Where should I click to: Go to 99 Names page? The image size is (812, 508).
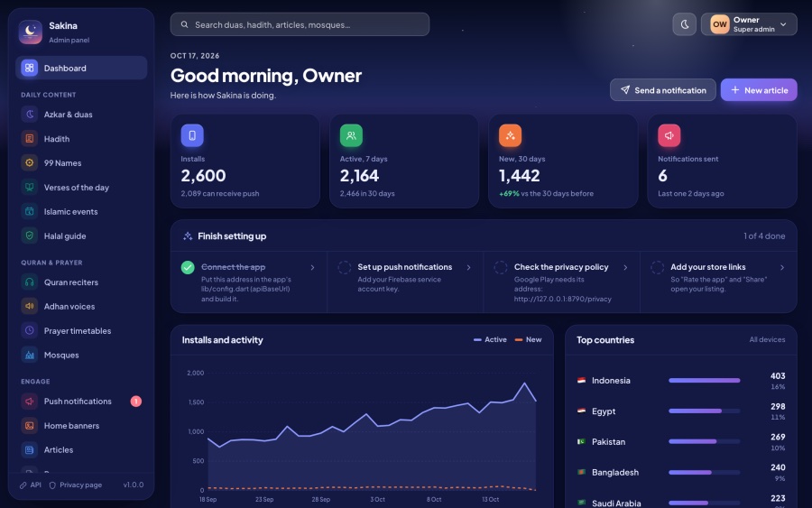(x=81, y=162)
